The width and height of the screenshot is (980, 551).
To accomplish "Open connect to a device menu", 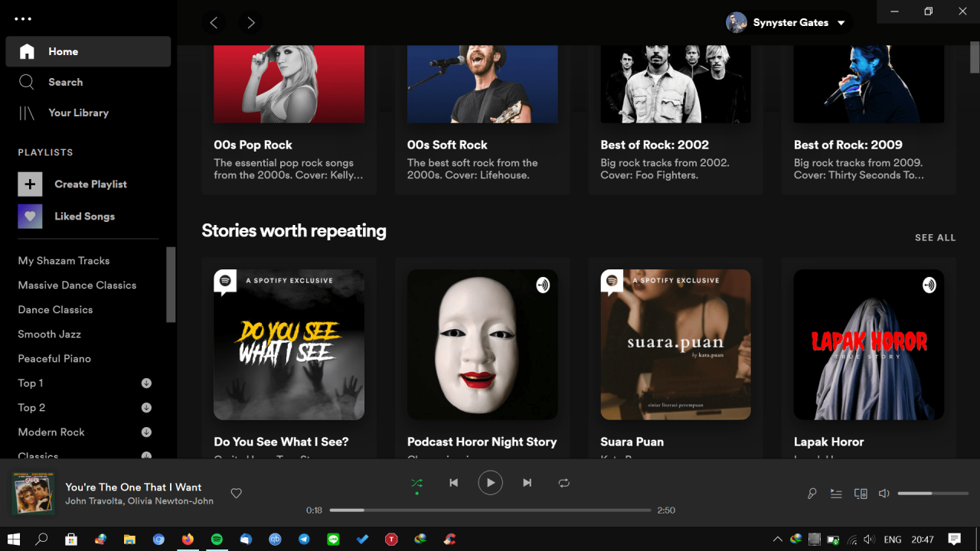I will 861,494.
